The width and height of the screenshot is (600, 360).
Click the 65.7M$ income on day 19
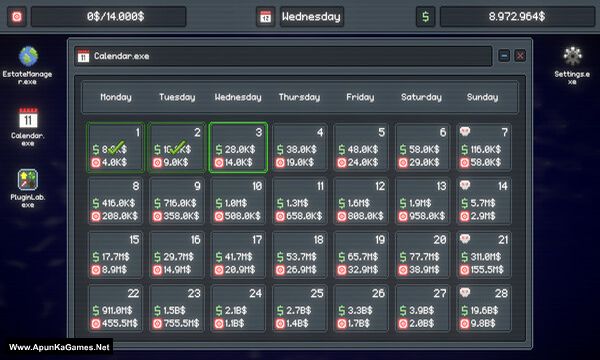[363, 257]
